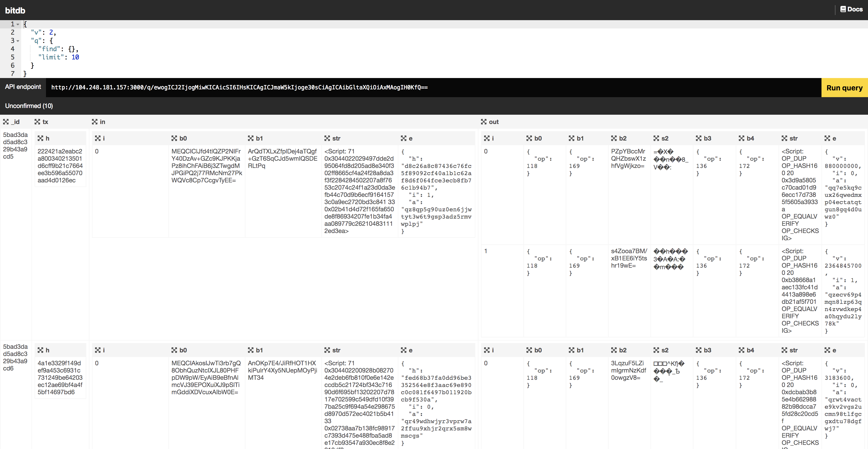Click expand icon of first row's s2 column
Viewport: 868px width, 449px height.
tap(656, 138)
